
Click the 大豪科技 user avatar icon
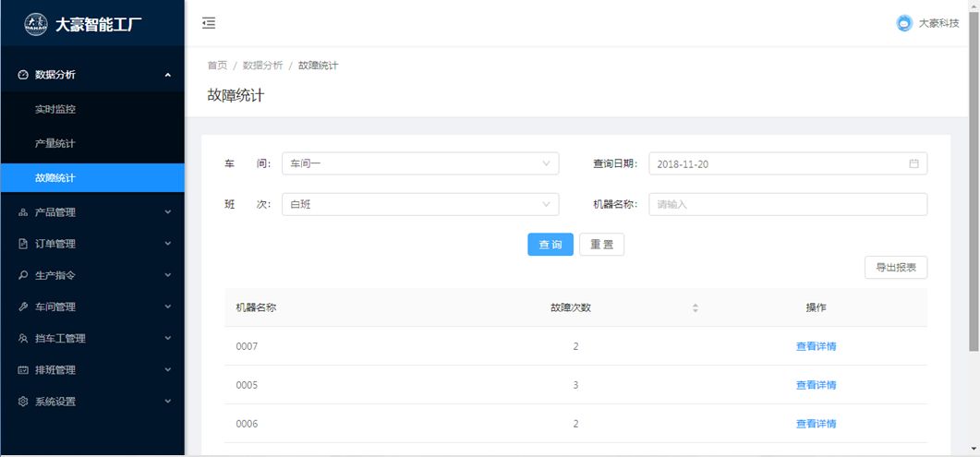click(x=903, y=23)
